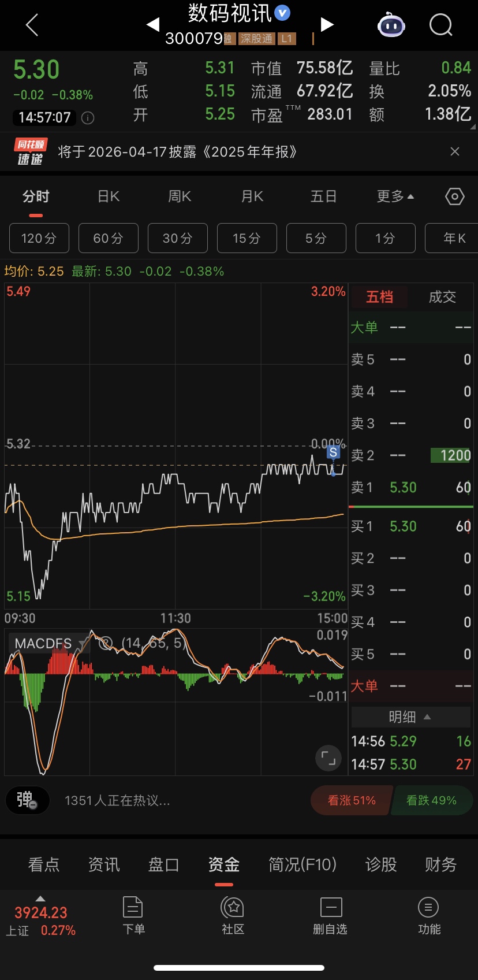
Task: Open chart settings hexagon icon
Action: 455,196
